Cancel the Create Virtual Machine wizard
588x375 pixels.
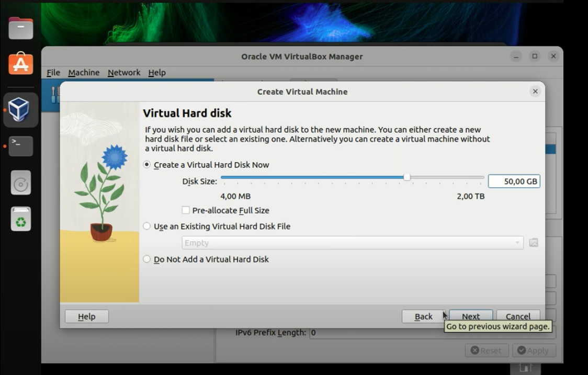518,316
